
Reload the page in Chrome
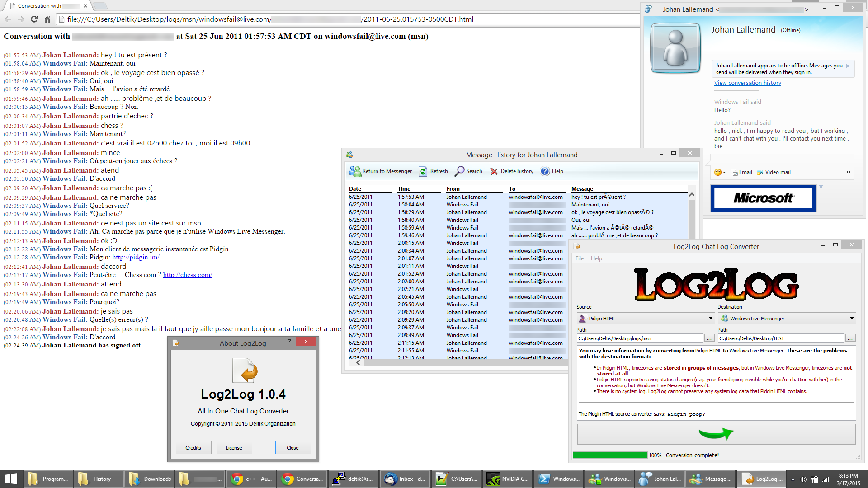click(34, 19)
